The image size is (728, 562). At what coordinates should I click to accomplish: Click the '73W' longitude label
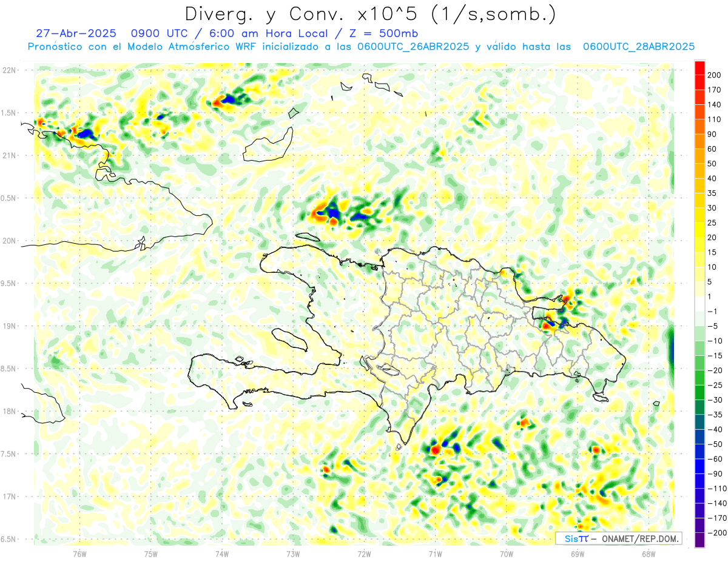tap(293, 554)
